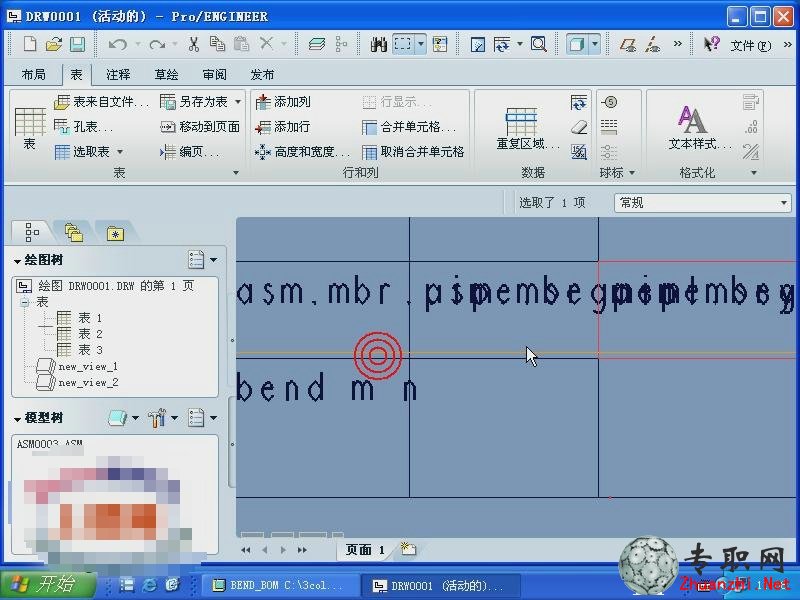Viewport: 800px width, 600px height.
Task: Switch to the 草绘 ribbon tab
Action: click(x=166, y=74)
